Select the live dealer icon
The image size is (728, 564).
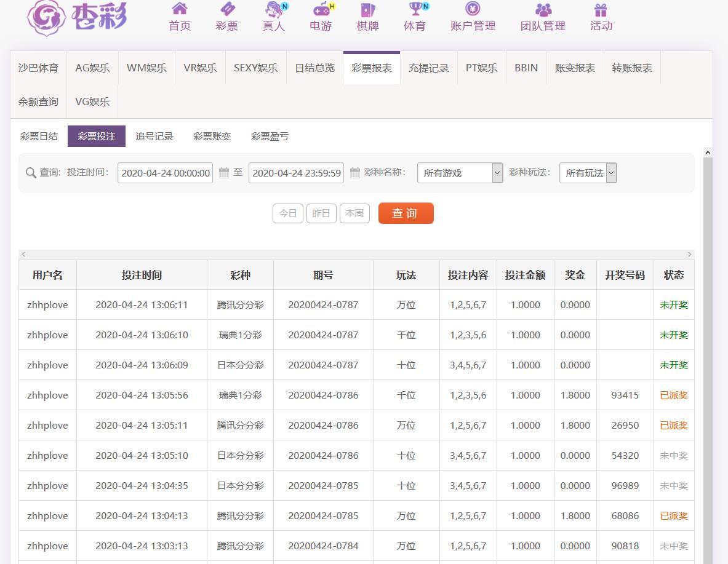(274, 9)
